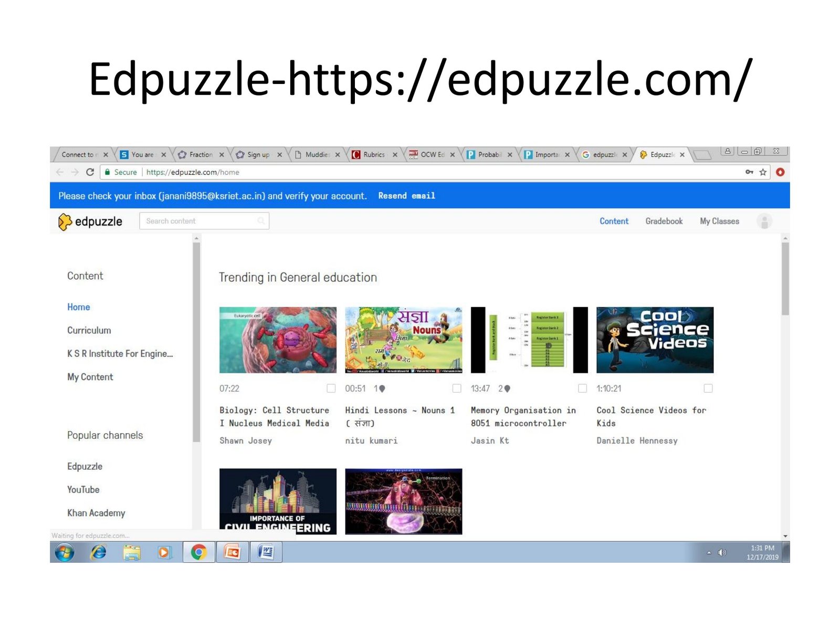Screen dimensions: 840x630
Task: Click the edpuzzle logo
Action: [90, 222]
